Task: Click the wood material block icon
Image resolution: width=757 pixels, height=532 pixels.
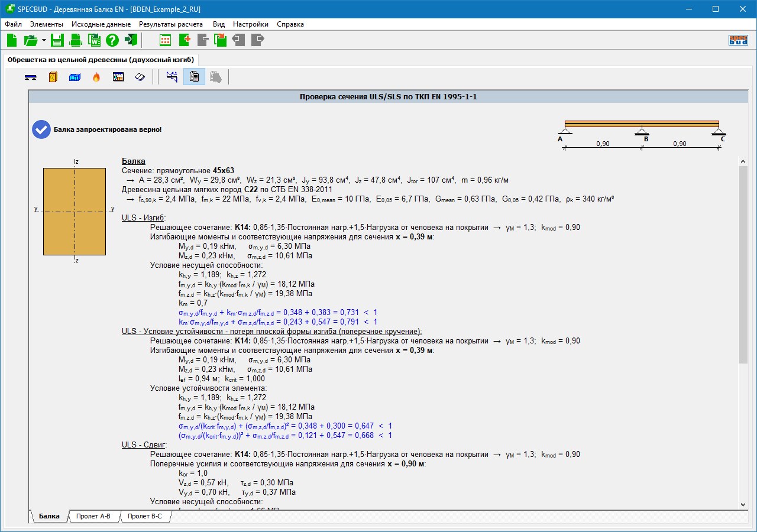Action: (x=53, y=77)
